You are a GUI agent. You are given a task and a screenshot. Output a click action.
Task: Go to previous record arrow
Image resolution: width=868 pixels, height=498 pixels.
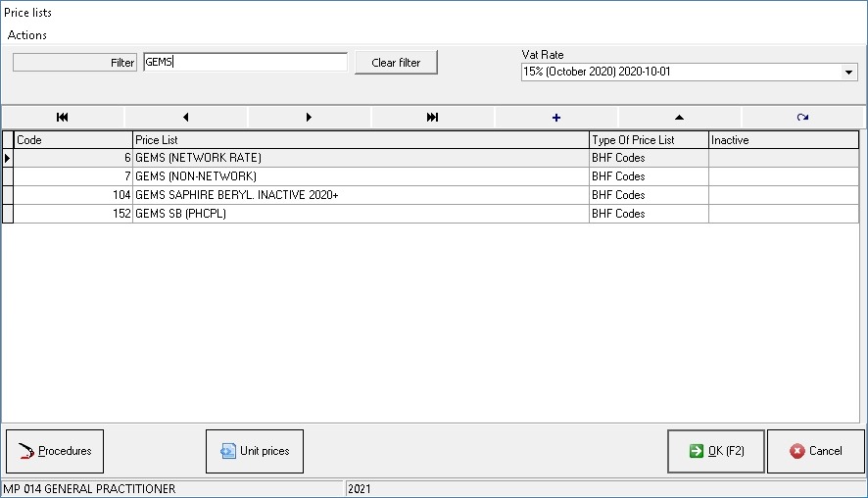(186, 117)
